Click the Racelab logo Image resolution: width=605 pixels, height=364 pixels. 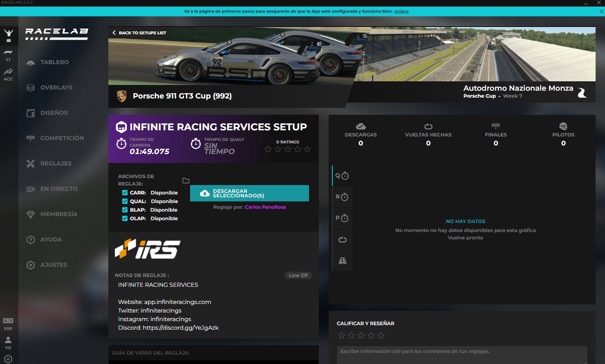[x=56, y=33]
